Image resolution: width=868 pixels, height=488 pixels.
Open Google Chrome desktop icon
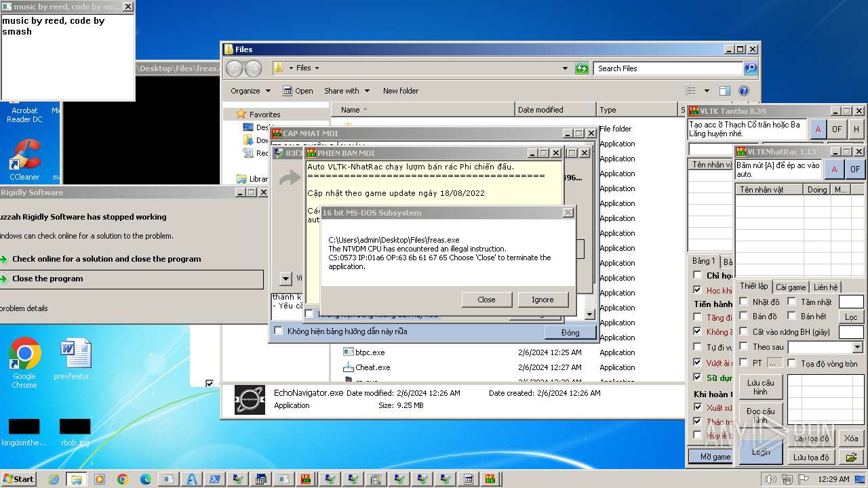click(24, 363)
